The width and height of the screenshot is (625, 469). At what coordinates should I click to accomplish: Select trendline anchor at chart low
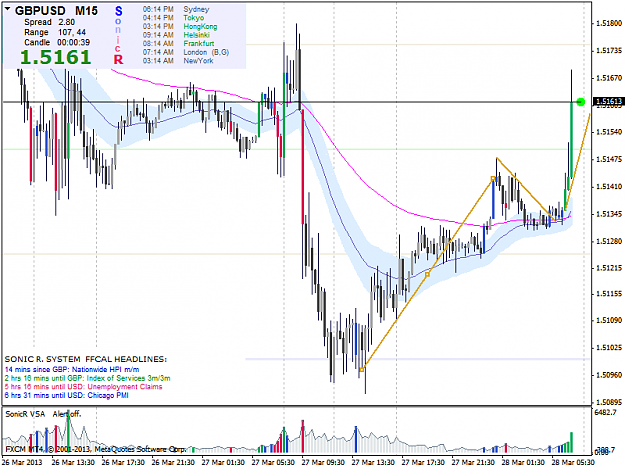click(x=362, y=370)
